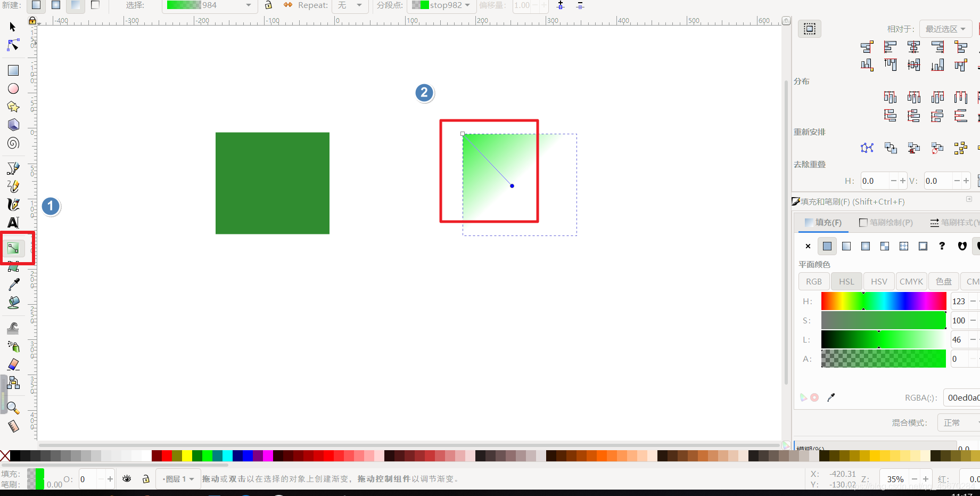Click the alpha A slider
Screen dimensions: 980x496
coord(884,359)
